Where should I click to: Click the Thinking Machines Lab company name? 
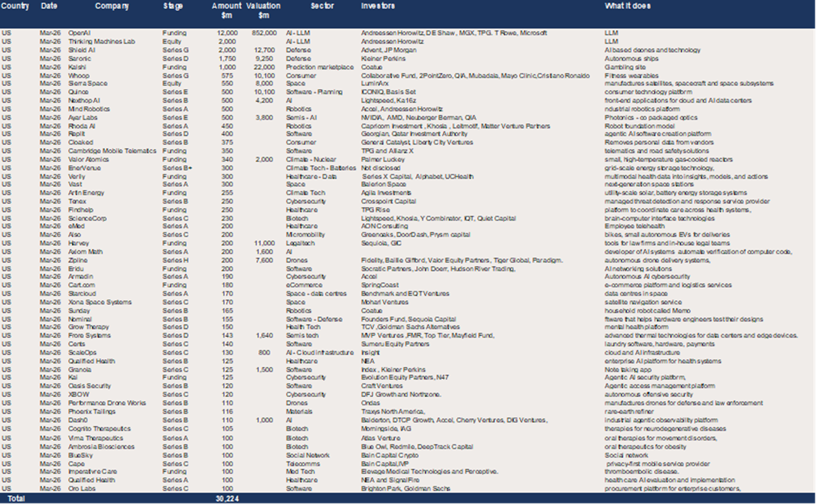[x=102, y=42]
